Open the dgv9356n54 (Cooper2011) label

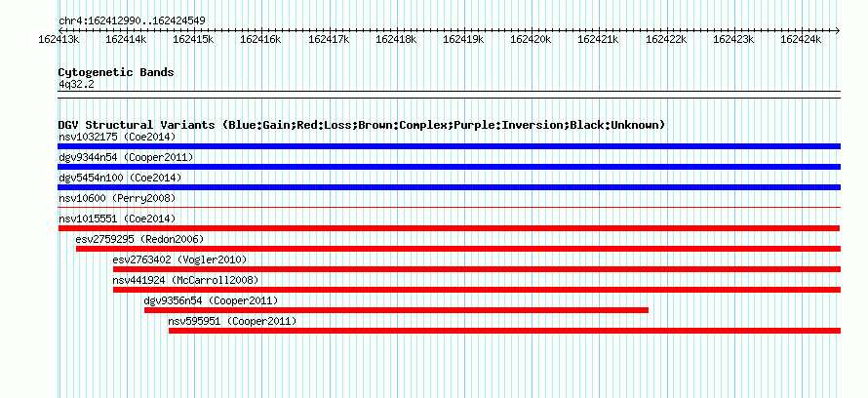(211, 300)
